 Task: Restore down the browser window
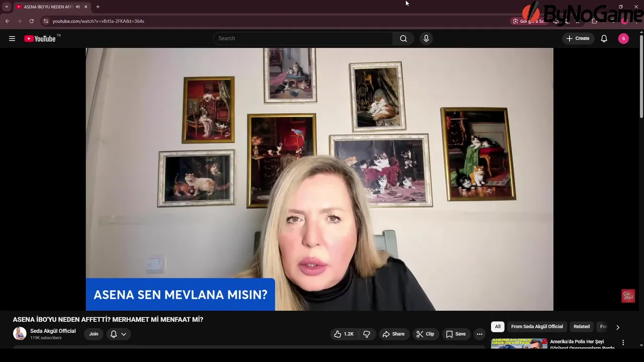point(621,7)
